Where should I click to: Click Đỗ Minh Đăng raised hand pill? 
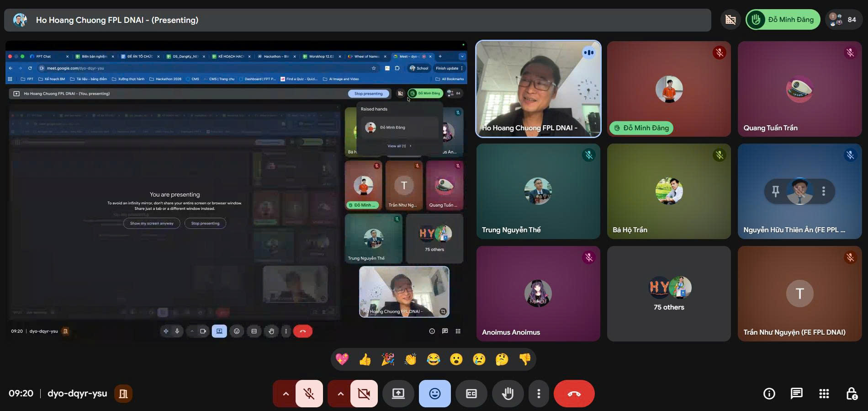(783, 20)
